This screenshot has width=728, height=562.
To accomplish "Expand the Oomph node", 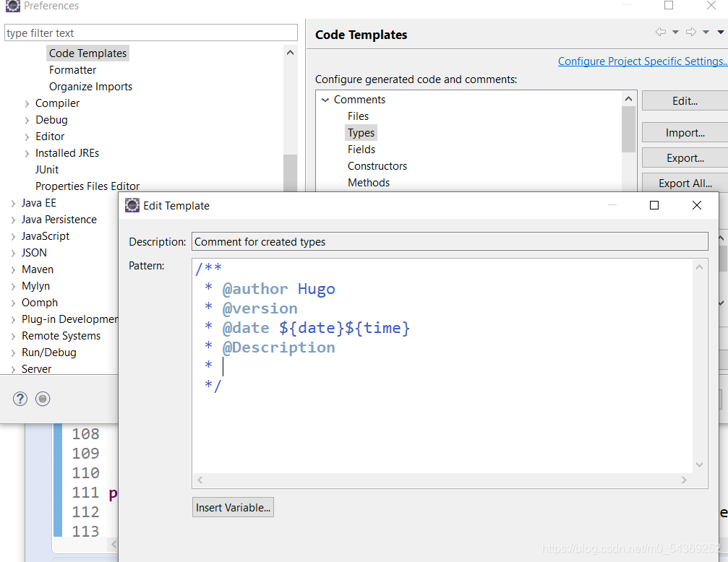I will tap(13, 303).
